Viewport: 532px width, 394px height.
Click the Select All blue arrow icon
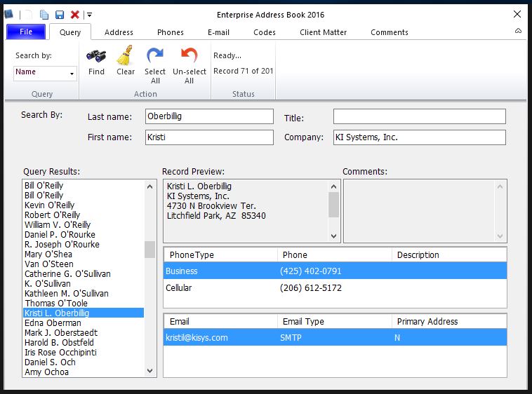pos(154,55)
